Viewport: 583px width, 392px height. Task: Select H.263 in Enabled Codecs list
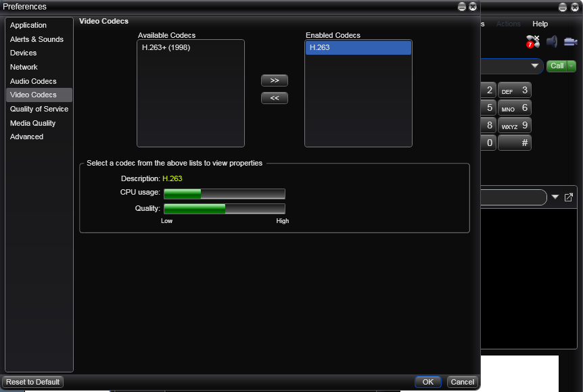pyautogui.click(x=358, y=47)
